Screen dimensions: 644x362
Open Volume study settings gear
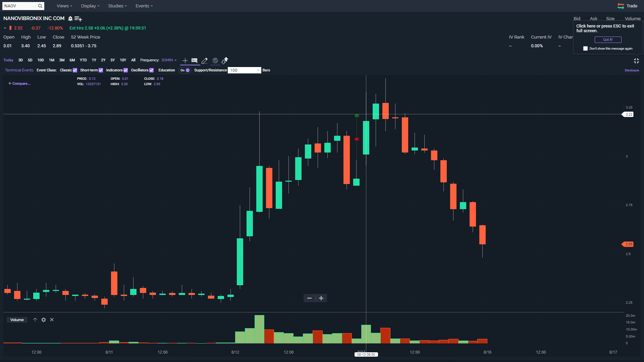point(44,320)
